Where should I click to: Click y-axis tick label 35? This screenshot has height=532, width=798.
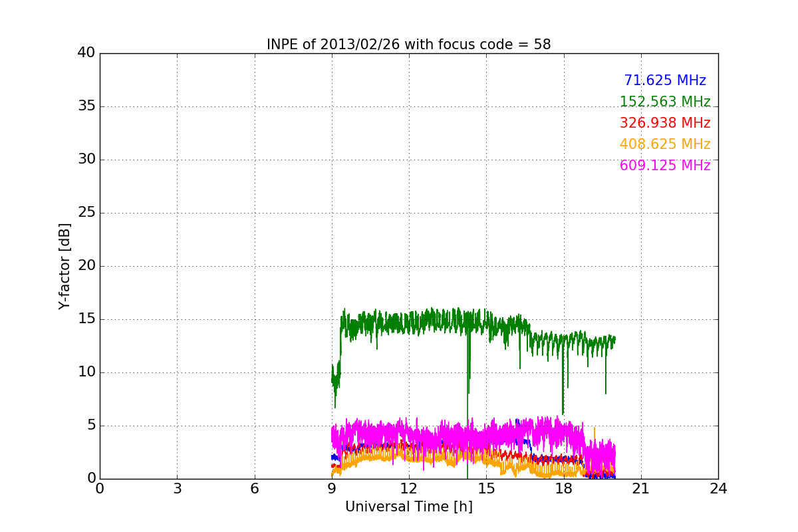tap(86, 106)
